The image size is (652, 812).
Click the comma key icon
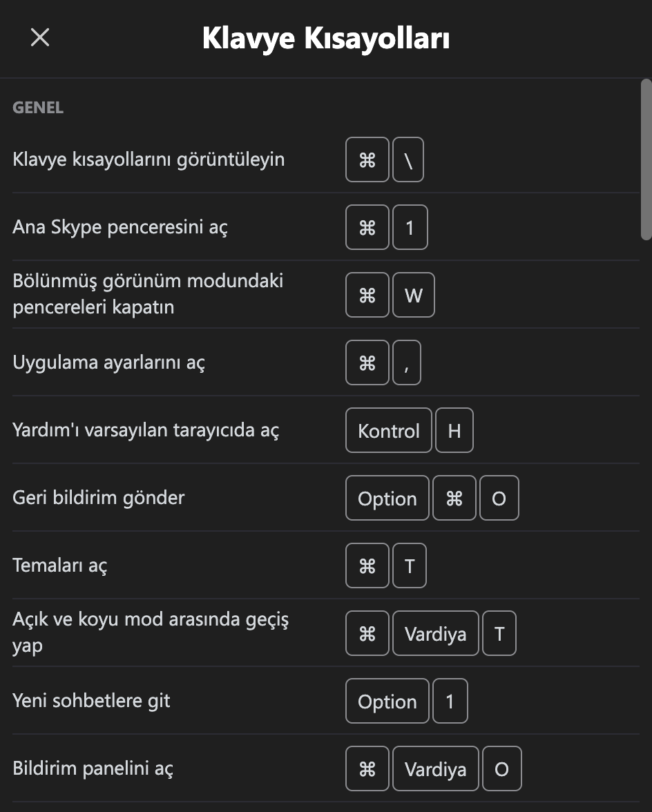(407, 363)
